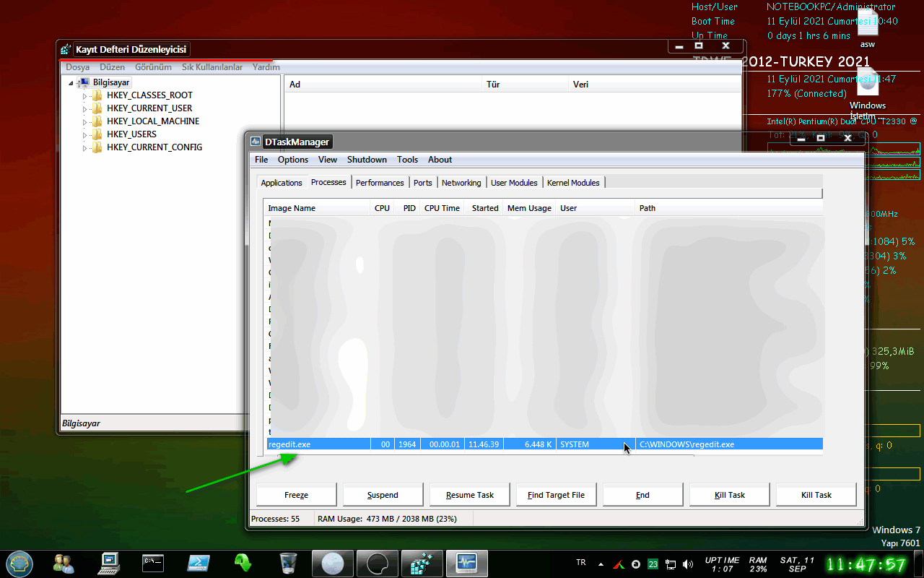
Task: Show hidden tray icons arrow
Action: (x=601, y=564)
